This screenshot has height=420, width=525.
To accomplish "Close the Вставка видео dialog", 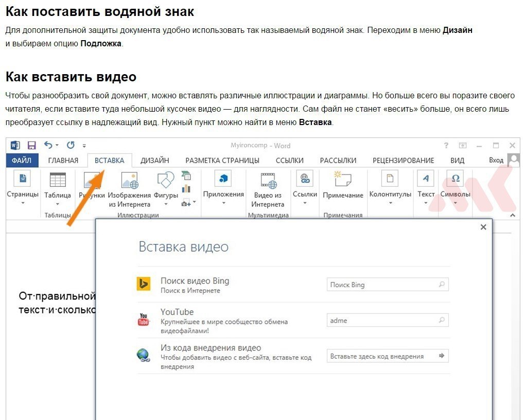I will (x=483, y=227).
